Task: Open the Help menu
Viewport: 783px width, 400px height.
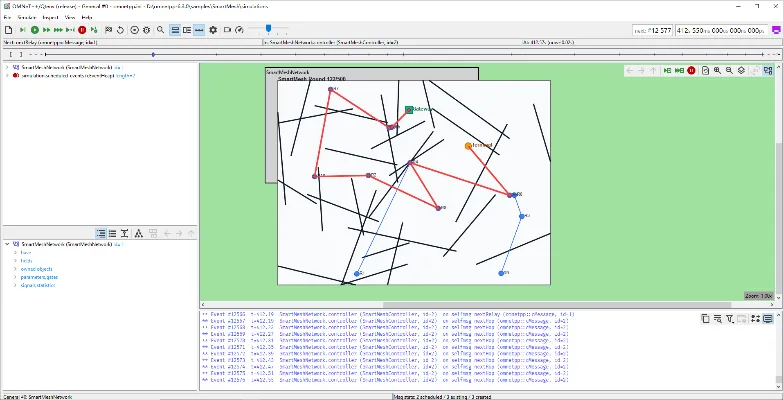Action: [x=87, y=17]
